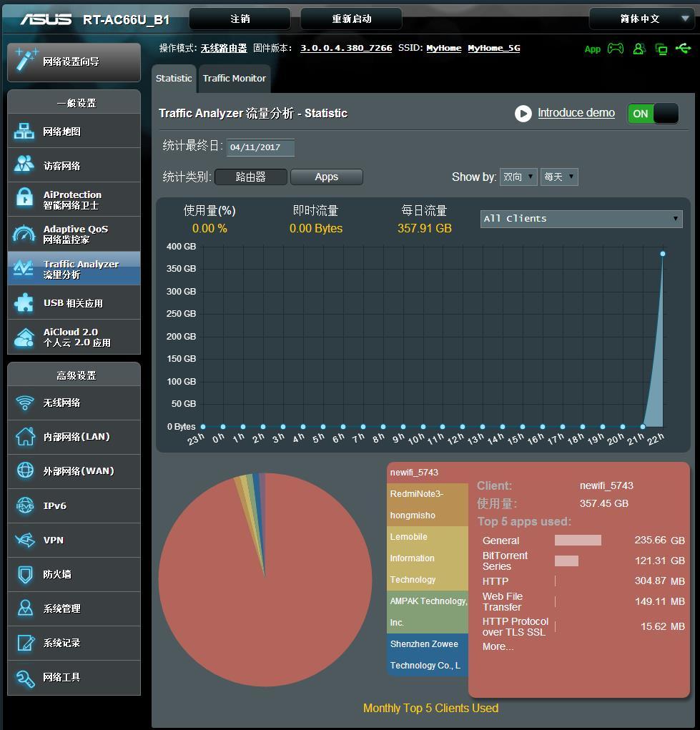Click the USB status icon
700x730 pixels.
tap(683, 49)
